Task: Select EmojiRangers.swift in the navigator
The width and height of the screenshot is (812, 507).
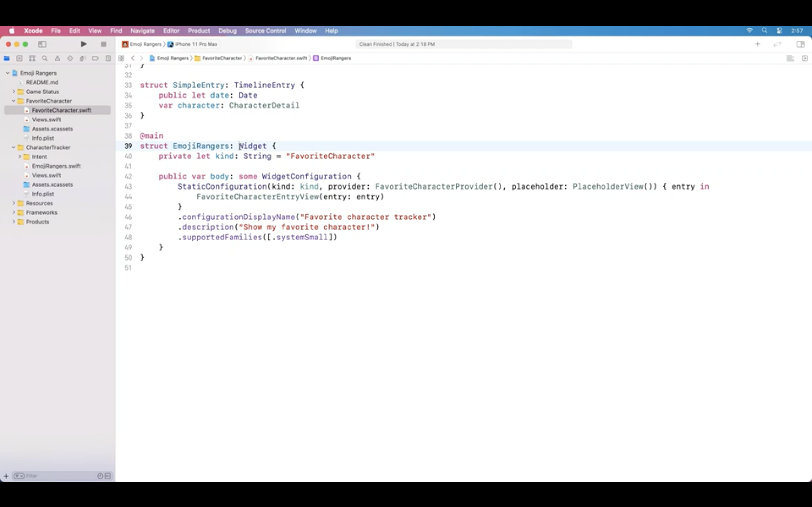Action: [56, 166]
